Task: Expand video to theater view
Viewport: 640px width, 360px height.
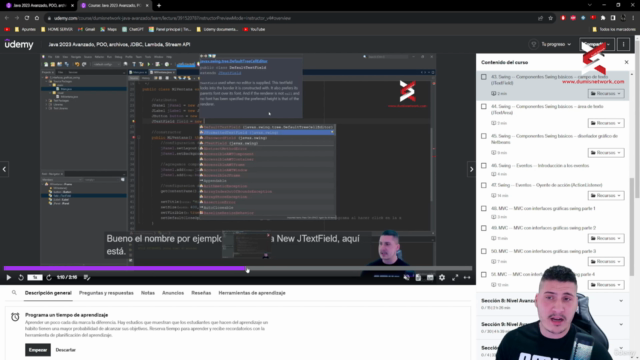Action: point(467,278)
